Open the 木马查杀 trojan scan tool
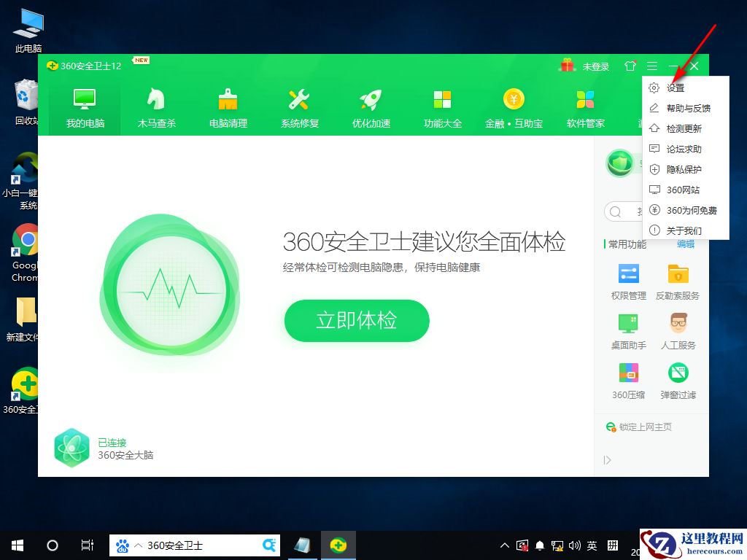The image size is (747, 560). point(154,102)
